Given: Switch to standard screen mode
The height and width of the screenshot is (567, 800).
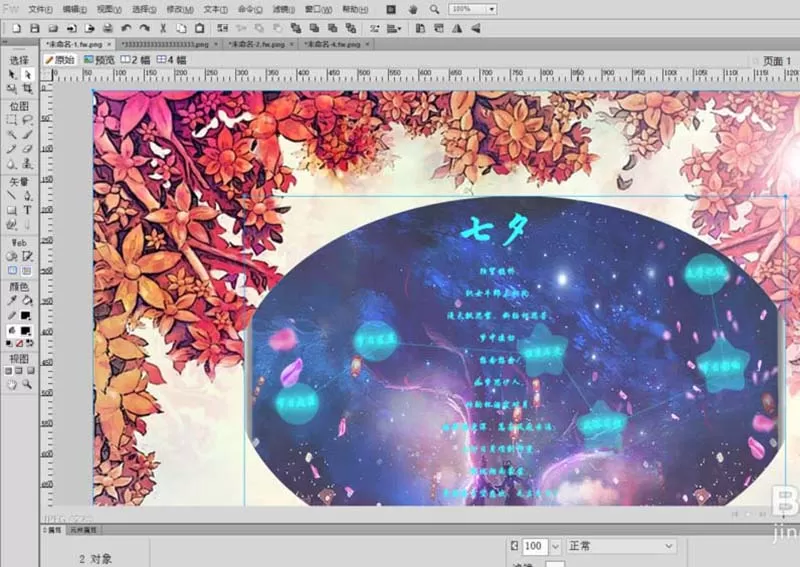Looking at the screenshot, I should tap(9, 371).
